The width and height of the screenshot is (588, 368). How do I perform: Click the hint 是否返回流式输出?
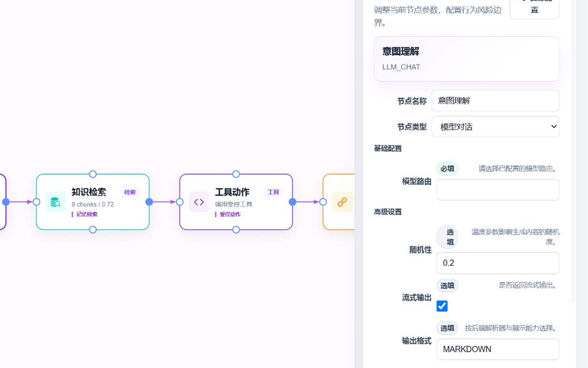pyautogui.click(x=527, y=285)
